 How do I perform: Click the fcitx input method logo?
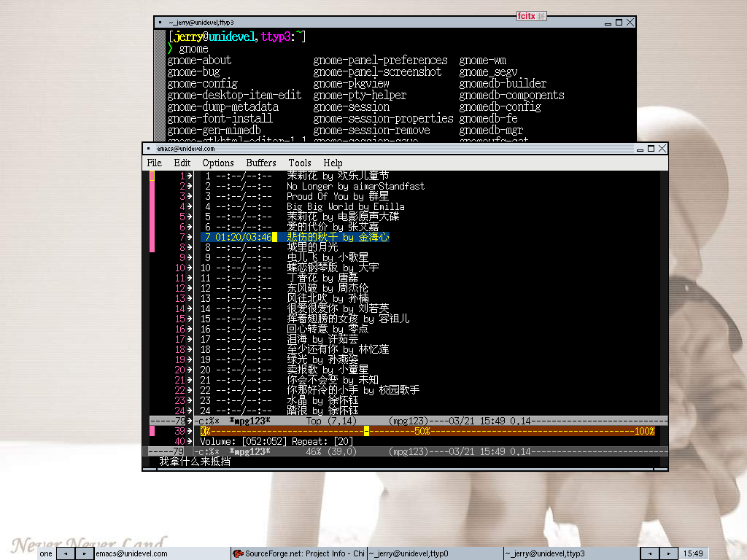pos(527,16)
